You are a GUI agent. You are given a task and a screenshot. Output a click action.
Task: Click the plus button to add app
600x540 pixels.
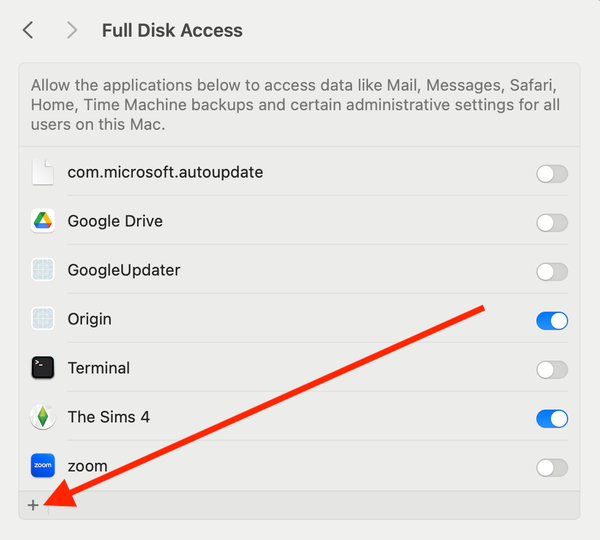[33, 506]
